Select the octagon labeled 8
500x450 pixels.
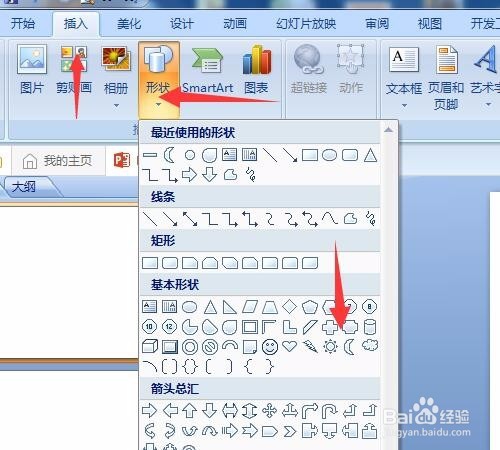(x=369, y=307)
